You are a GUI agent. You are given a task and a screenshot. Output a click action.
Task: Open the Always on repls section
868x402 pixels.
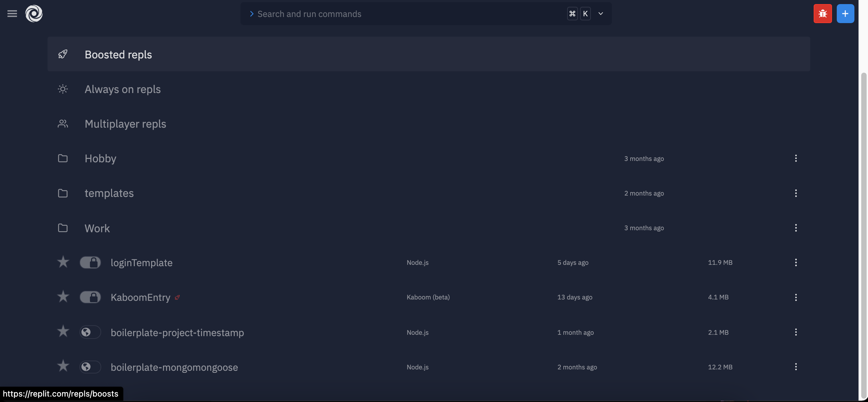[429, 89]
